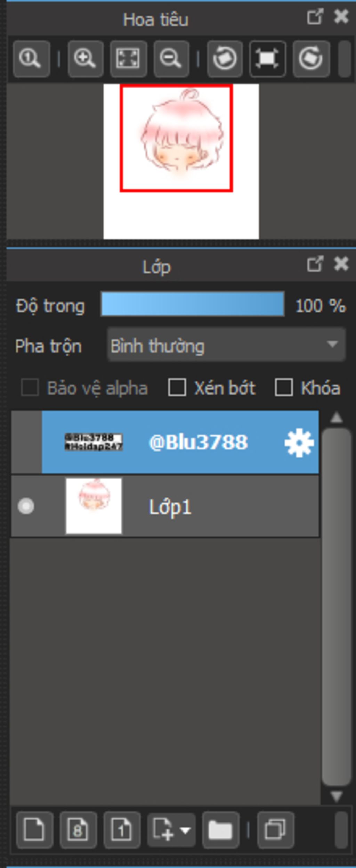Reset navigator zoom to 100%
The width and height of the screenshot is (356, 868).
point(31,59)
